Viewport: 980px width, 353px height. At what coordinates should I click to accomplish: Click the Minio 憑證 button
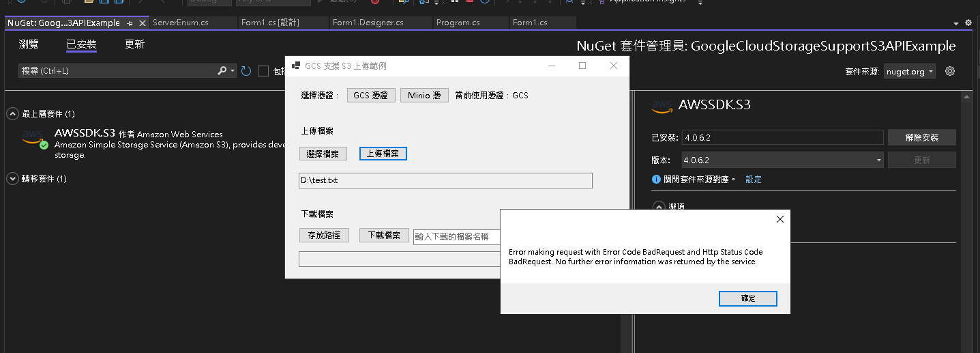coord(424,96)
